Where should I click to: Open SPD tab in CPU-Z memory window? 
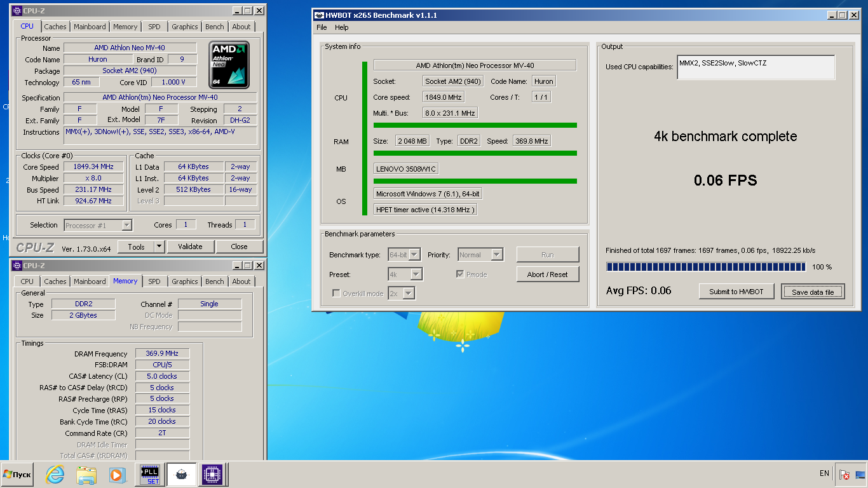[154, 281]
